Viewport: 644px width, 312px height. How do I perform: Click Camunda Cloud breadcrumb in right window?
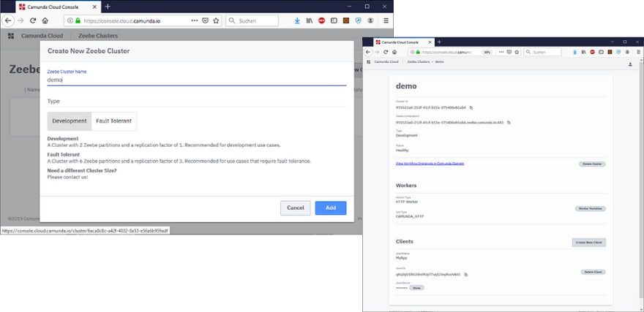pos(386,61)
